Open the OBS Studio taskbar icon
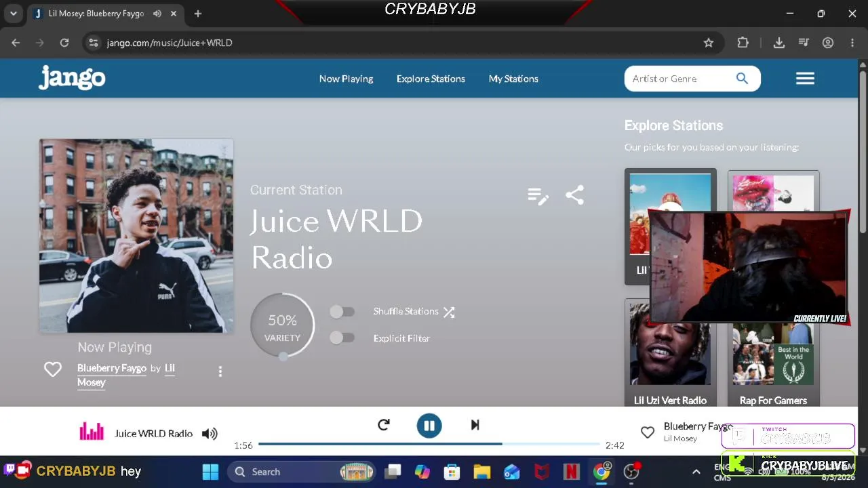 coord(631,472)
